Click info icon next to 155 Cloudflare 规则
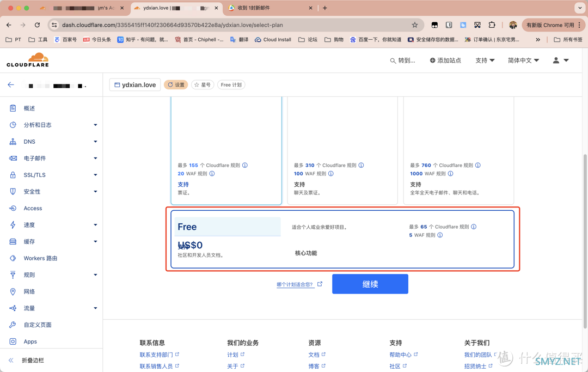 point(245,166)
